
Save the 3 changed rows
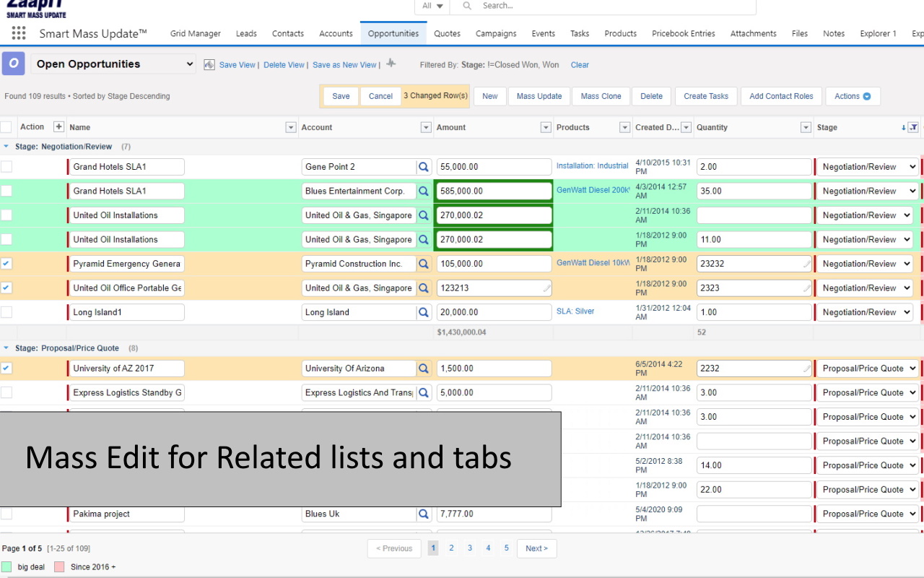[341, 96]
